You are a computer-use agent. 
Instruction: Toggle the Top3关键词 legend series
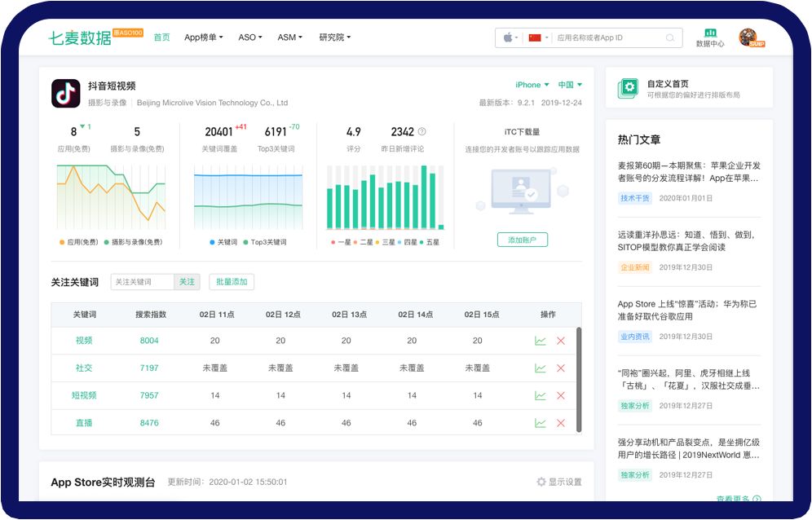point(265,242)
